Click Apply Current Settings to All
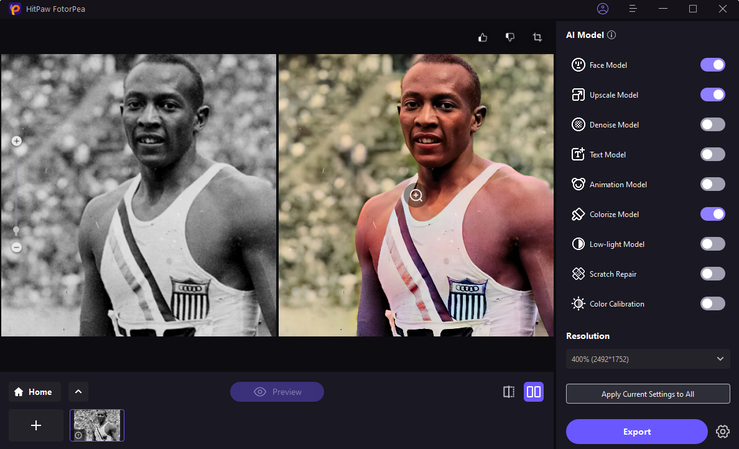This screenshot has width=739, height=449. (648, 394)
